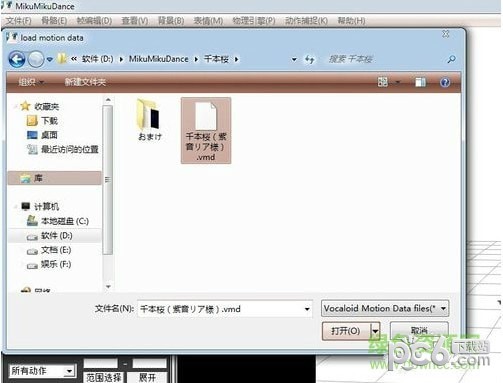Click 新建文件夹 in toolbar
Image resolution: width=503 pixels, height=383 pixels.
click(x=85, y=82)
